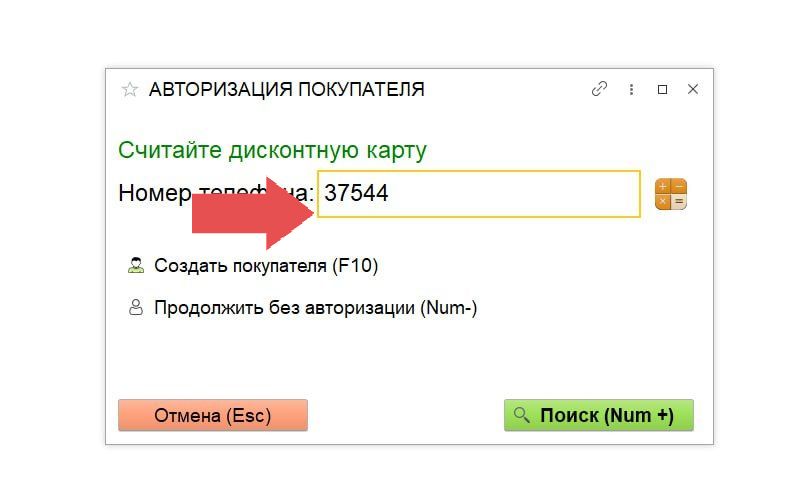Click the entered digits 37544
This screenshot has height=502, width=811.
[356, 194]
